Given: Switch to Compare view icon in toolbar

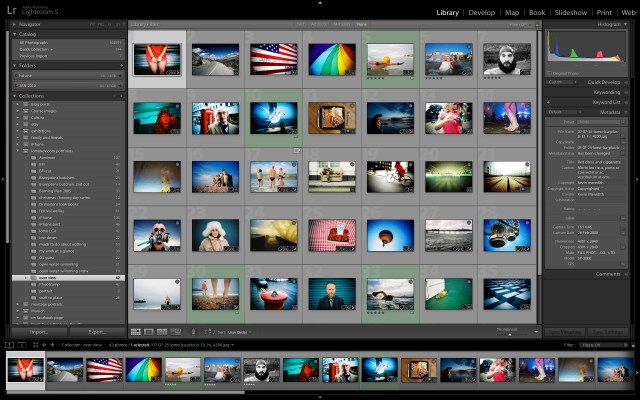Looking at the screenshot, I should tap(162, 332).
